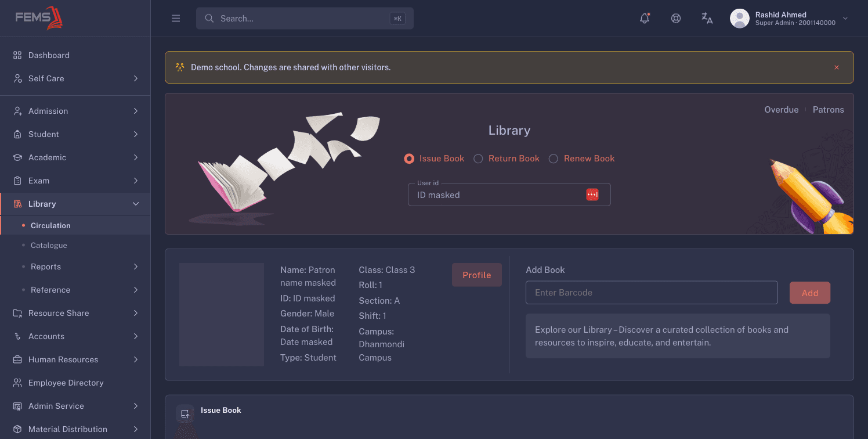Click the Profile button

pos(477,275)
